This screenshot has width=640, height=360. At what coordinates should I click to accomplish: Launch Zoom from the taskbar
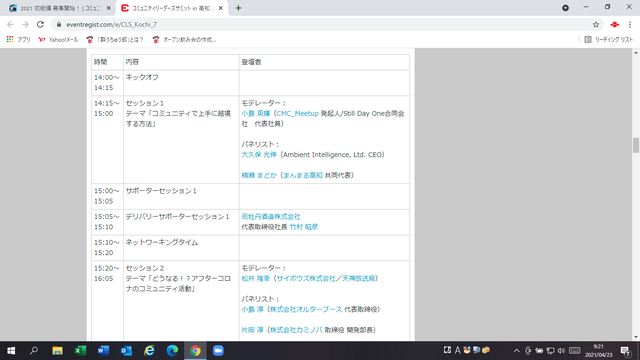(x=218, y=351)
